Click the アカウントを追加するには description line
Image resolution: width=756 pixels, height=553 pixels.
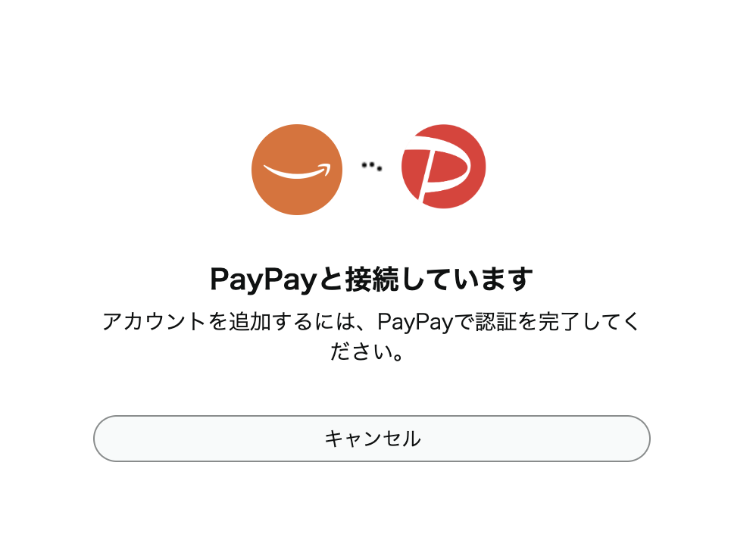click(x=372, y=322)
